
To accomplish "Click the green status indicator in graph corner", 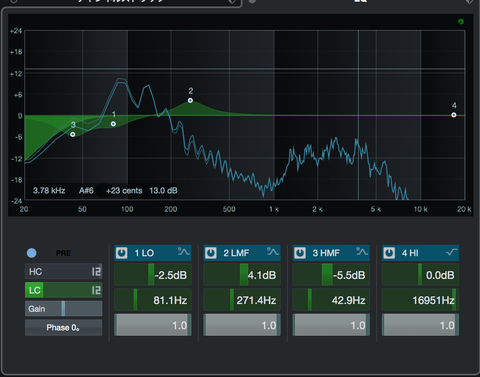I will click(x=461, y=22).
